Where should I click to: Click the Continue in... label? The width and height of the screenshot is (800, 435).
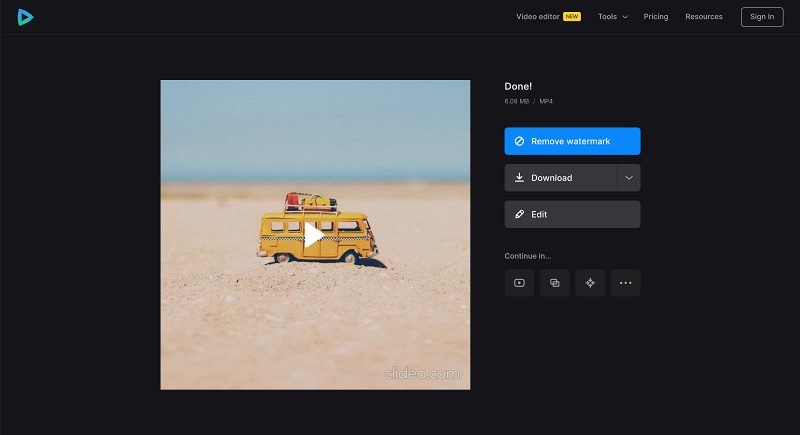click(528, 256)
